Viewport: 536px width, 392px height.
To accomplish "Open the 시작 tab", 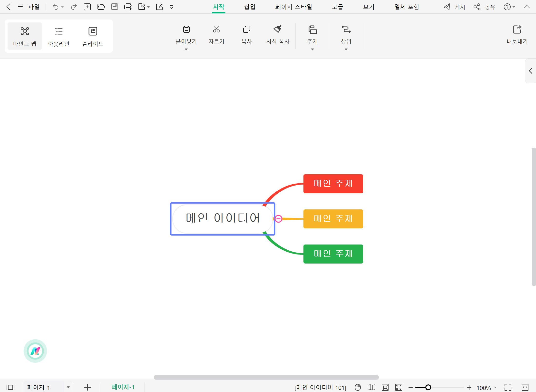I will pos(219,7).
